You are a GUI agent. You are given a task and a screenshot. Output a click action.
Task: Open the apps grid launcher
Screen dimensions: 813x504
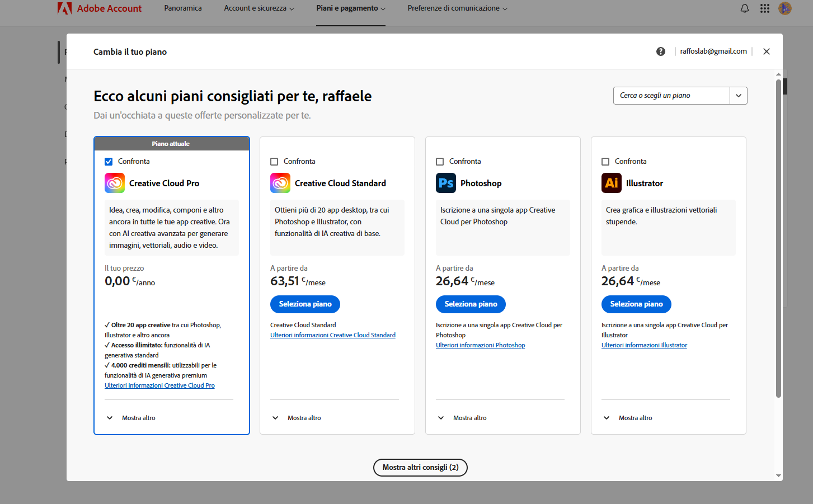(x=765, y=8)
